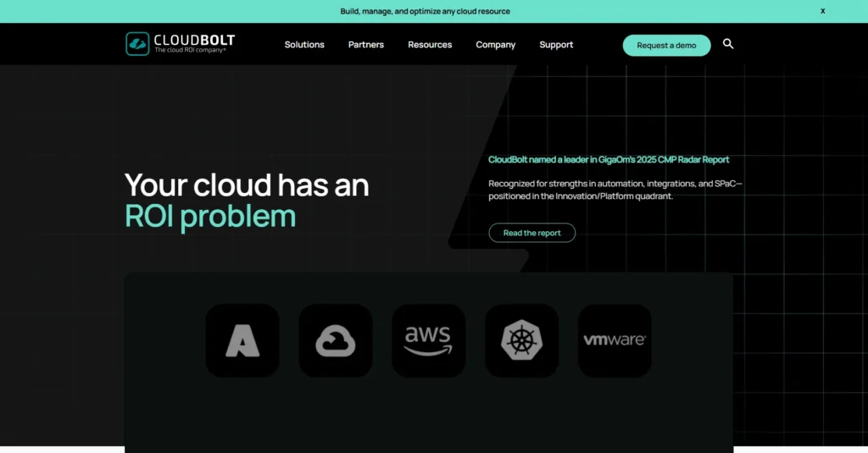Viewport: 868px width, 453px height.
Task: Click the "Your cloud has an" headline text
Action: click(x=247, y=185)
